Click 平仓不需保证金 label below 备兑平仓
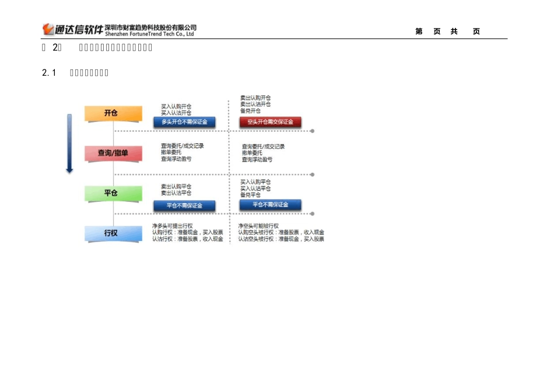Viewport: 554px width, 392px height. [270, 205]
